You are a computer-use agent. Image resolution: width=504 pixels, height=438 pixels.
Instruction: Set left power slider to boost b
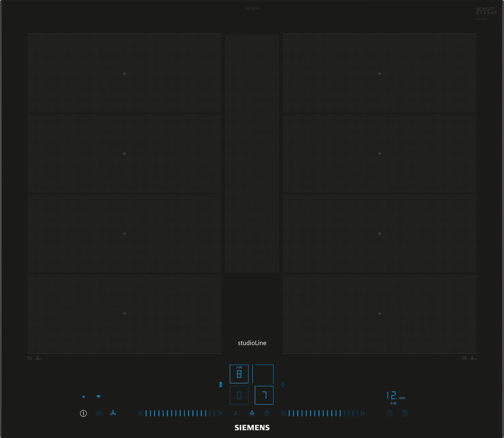(x=220, y=413)
